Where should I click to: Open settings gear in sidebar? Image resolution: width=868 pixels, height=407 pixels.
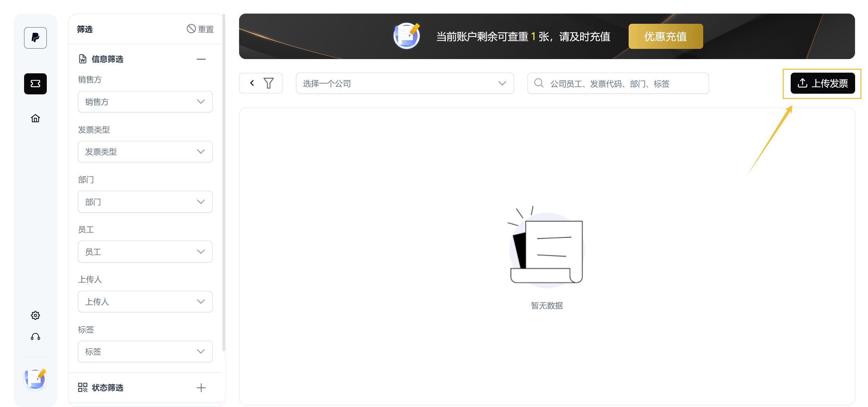point(35,315)
